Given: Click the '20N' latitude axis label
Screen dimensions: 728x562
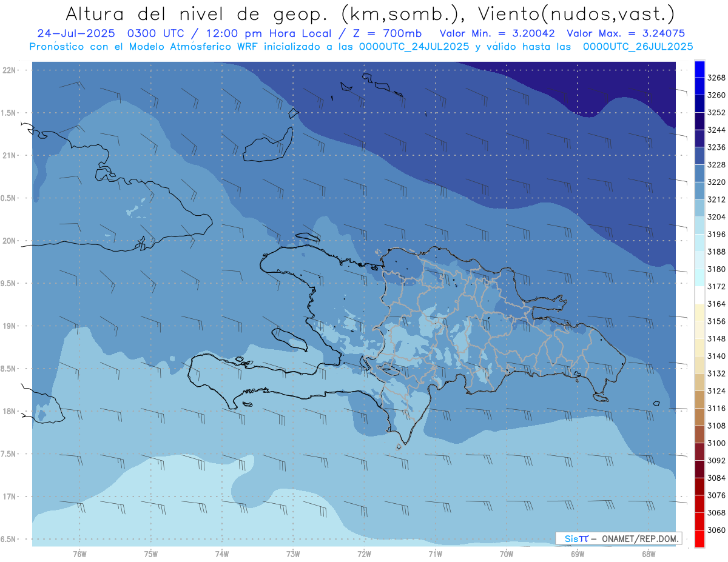Looking at the screenshot, I should [10, 241].
